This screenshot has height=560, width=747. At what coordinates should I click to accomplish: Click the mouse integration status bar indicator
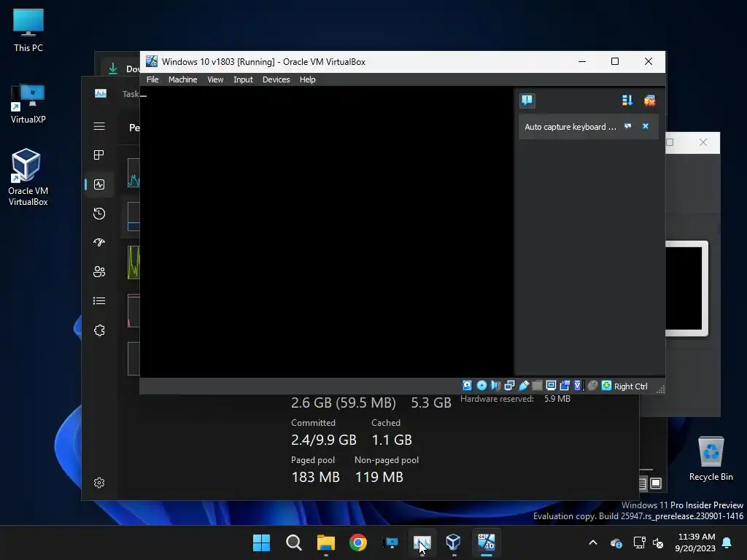592,386
